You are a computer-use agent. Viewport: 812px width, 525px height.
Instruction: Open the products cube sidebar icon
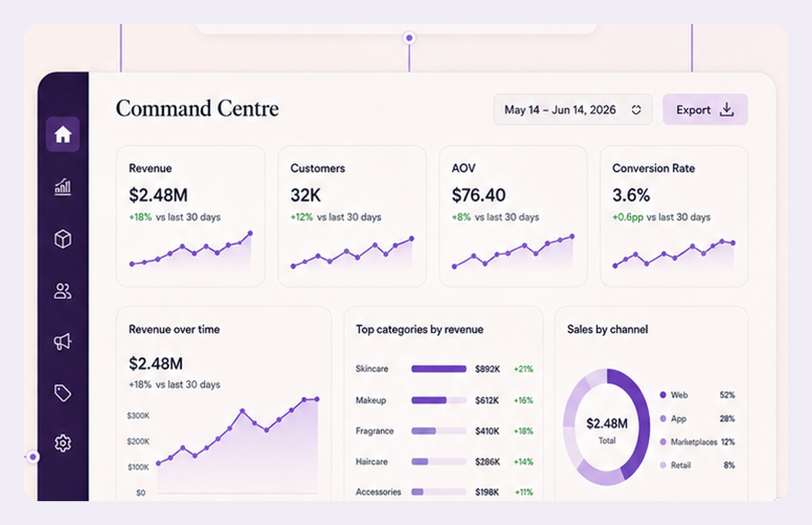click(x=63, y=239)
